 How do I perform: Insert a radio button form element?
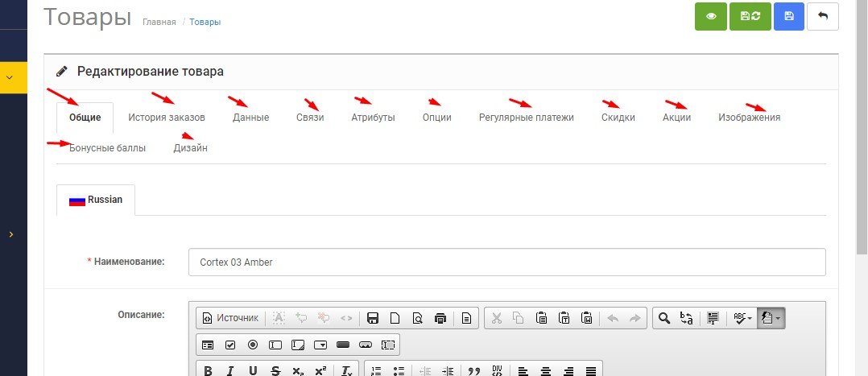point(253,345)
